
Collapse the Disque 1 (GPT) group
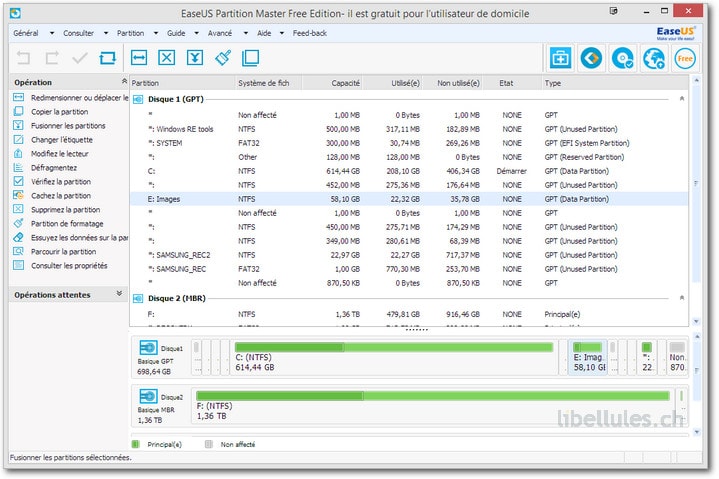click(682, 99)
